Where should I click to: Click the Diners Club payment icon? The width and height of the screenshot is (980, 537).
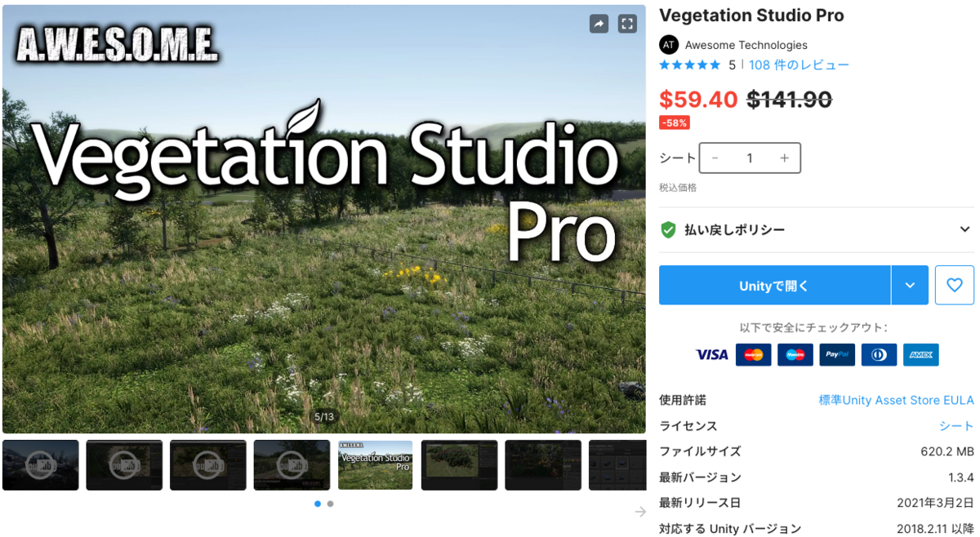879,354
